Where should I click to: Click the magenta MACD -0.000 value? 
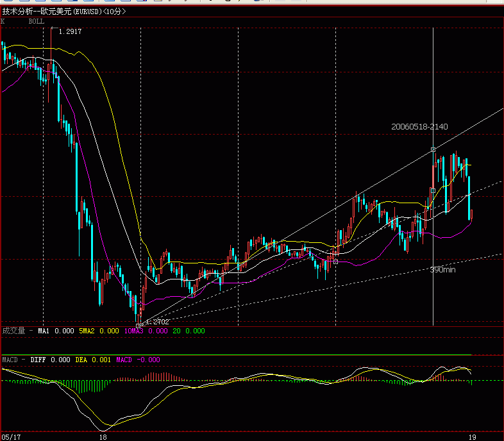(138, 360)
